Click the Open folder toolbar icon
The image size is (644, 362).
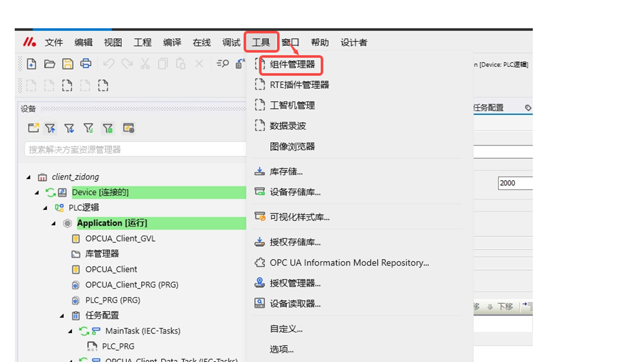coord(50,64)
